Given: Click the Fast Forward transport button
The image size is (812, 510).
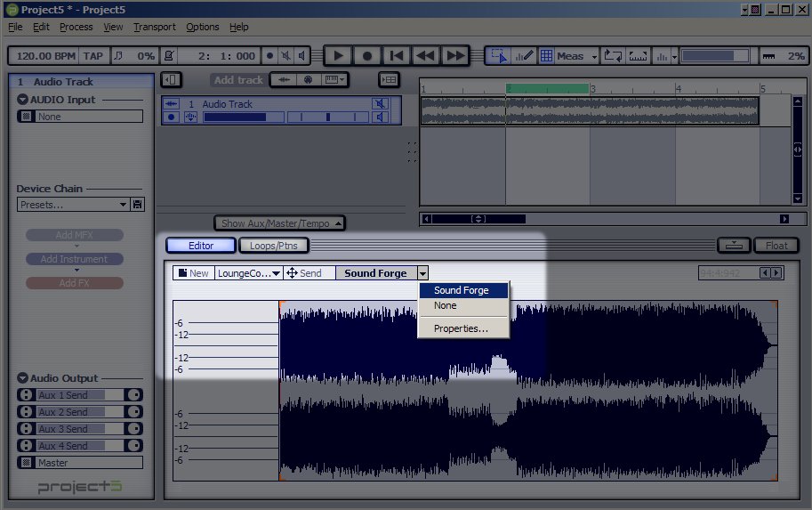Looking at the screenshot, I should coord(455,56).
